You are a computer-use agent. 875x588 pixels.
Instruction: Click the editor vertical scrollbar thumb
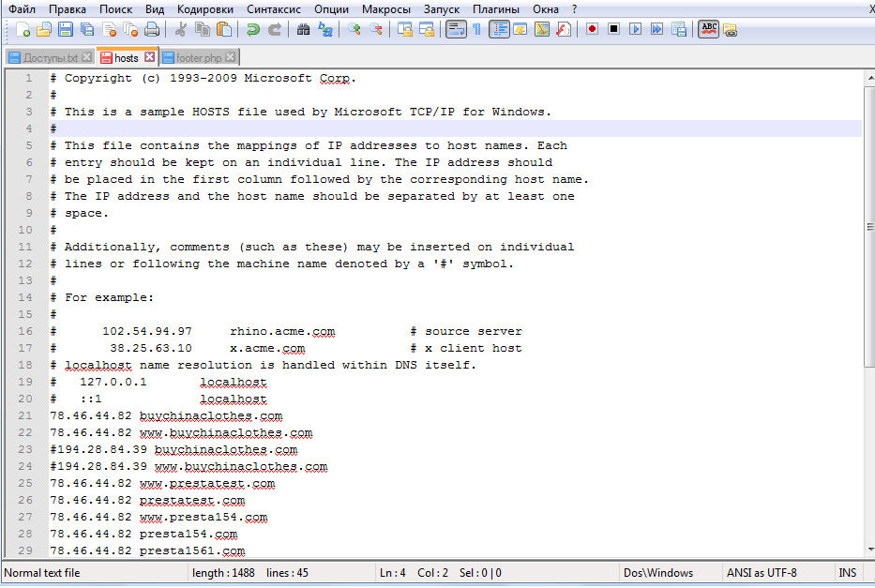pyautogui.click(x=870, y=227)
